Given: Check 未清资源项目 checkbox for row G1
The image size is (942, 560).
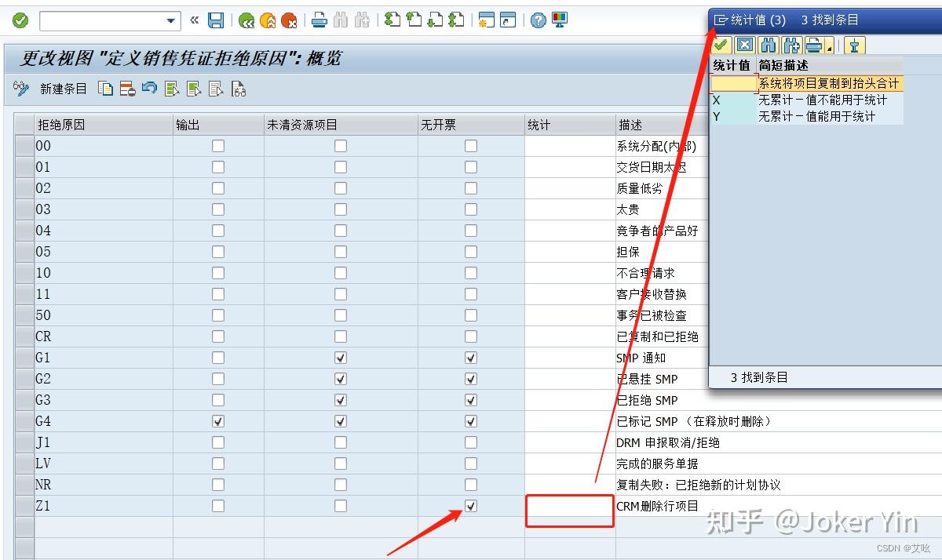Looking at the screenshot, I should [340, 357].
